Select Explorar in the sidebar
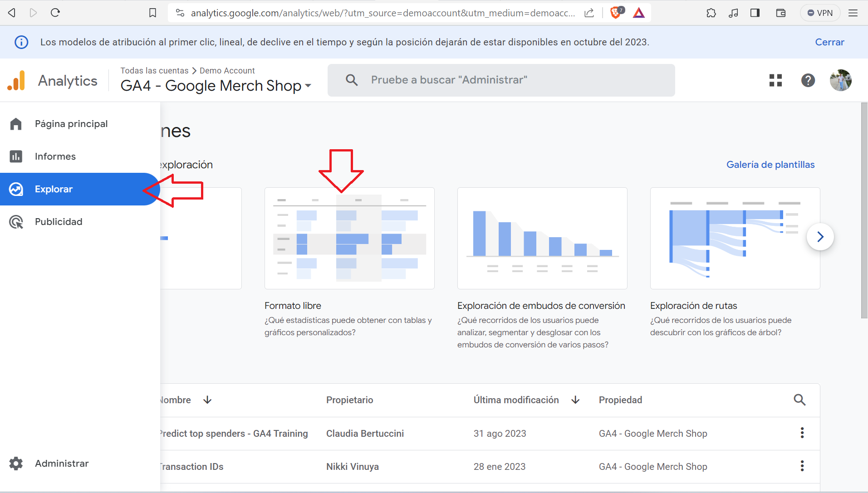868x493 pixels. click(80, 189)
